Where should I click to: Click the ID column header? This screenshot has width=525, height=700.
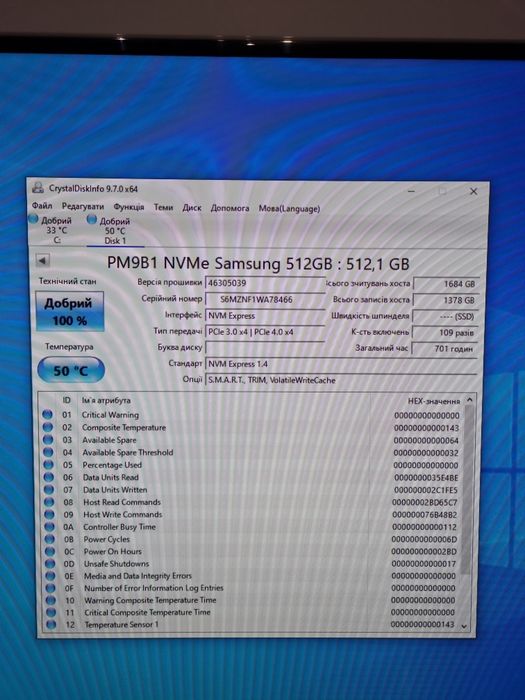67,400
